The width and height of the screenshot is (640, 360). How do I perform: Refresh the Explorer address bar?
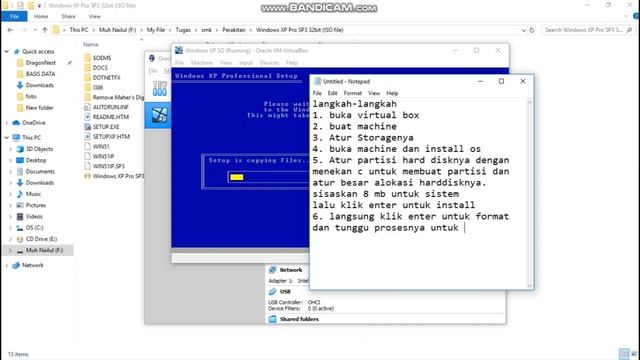[x=532, y=30]
